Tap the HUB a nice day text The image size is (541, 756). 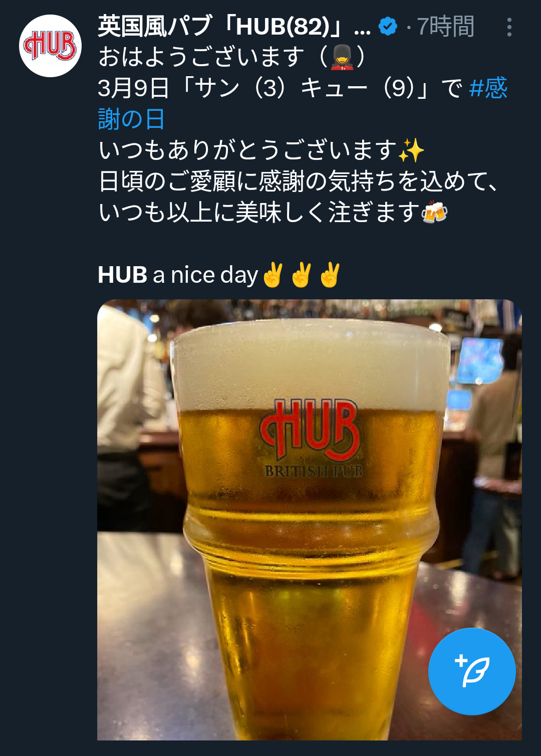pyautogui.click(x=178, y=275)
